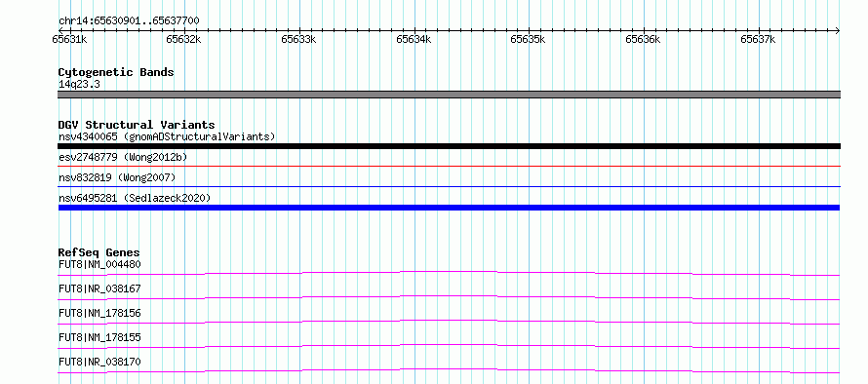868x384 pixels.
Task: Open FUT8|NR_038170 transcript label
Action: point(99,362)
